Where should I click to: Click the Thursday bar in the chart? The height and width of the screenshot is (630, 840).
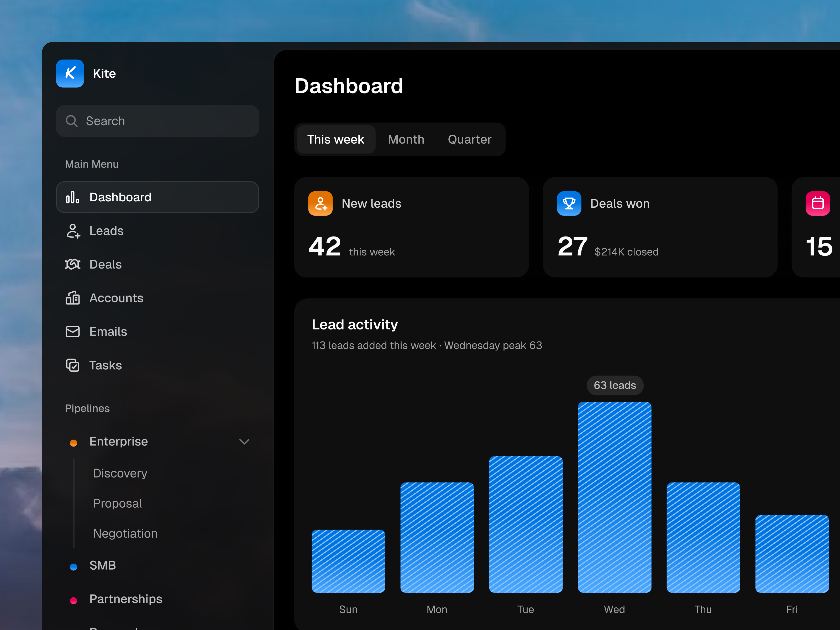703,537
